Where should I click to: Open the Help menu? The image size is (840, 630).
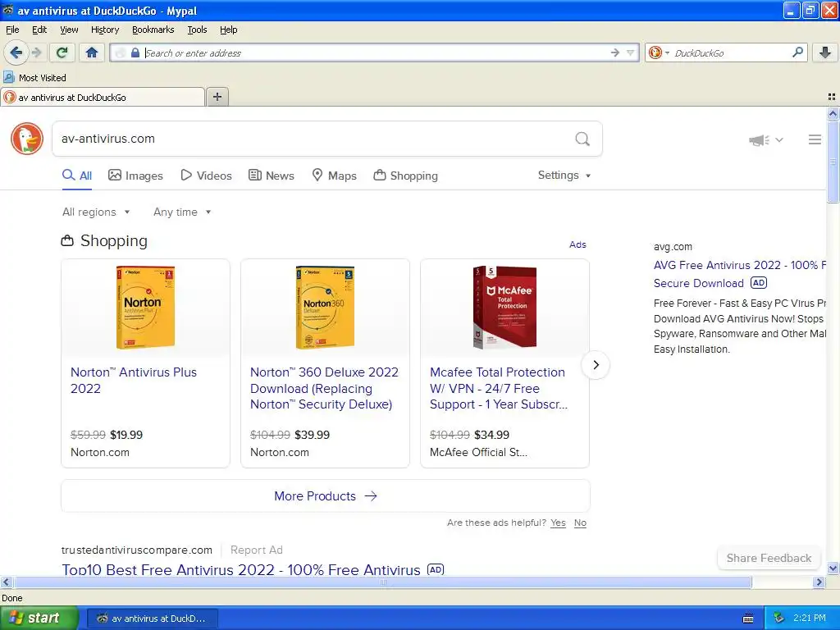(229, 30)
